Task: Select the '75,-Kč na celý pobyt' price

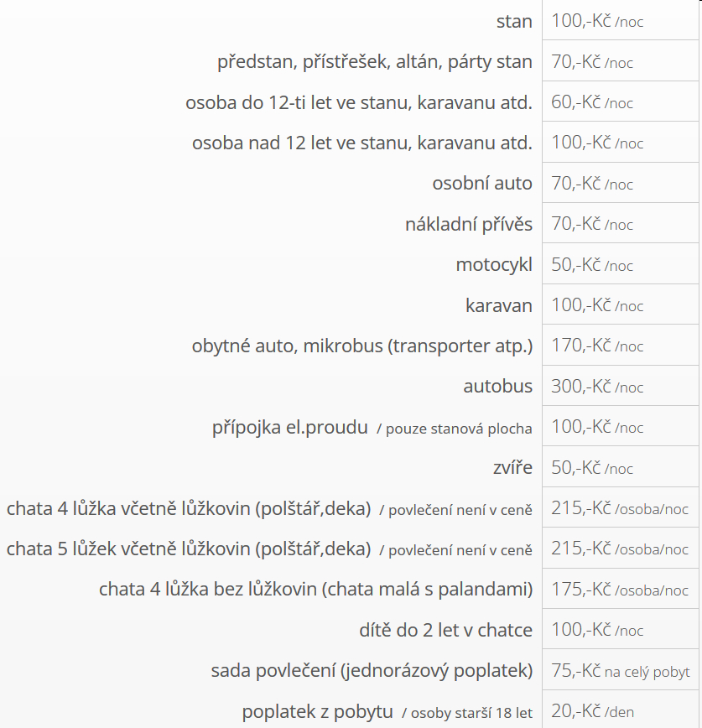Action: [x=621, y=671]
